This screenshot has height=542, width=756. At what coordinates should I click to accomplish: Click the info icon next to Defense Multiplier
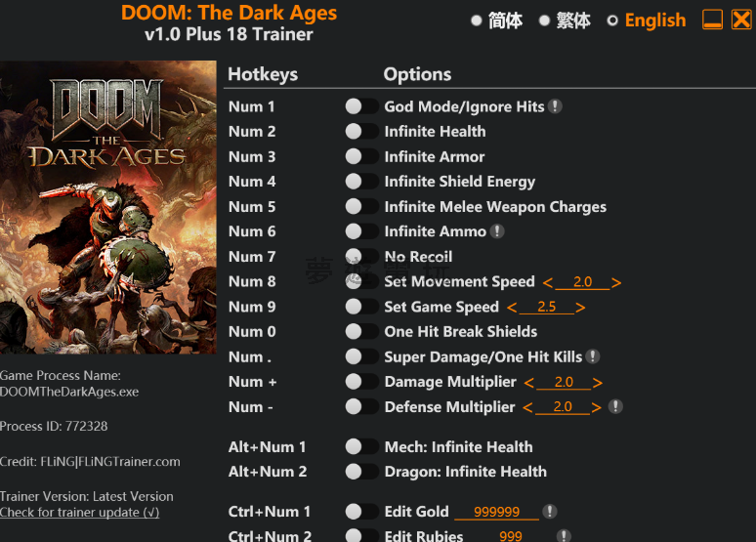(x=615, y=406)
